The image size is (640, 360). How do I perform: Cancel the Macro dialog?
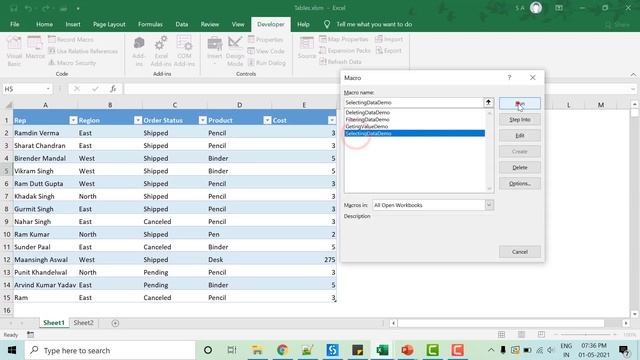[520, 252]
